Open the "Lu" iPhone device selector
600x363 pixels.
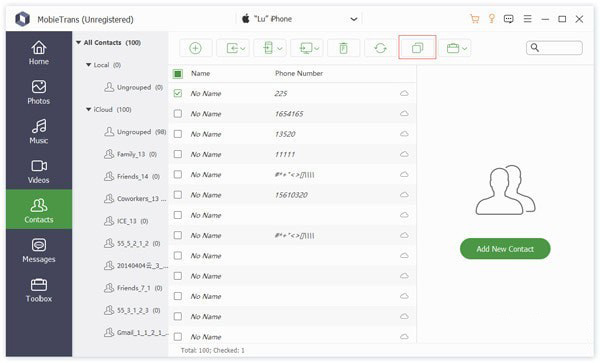click(x=300, y=19)
